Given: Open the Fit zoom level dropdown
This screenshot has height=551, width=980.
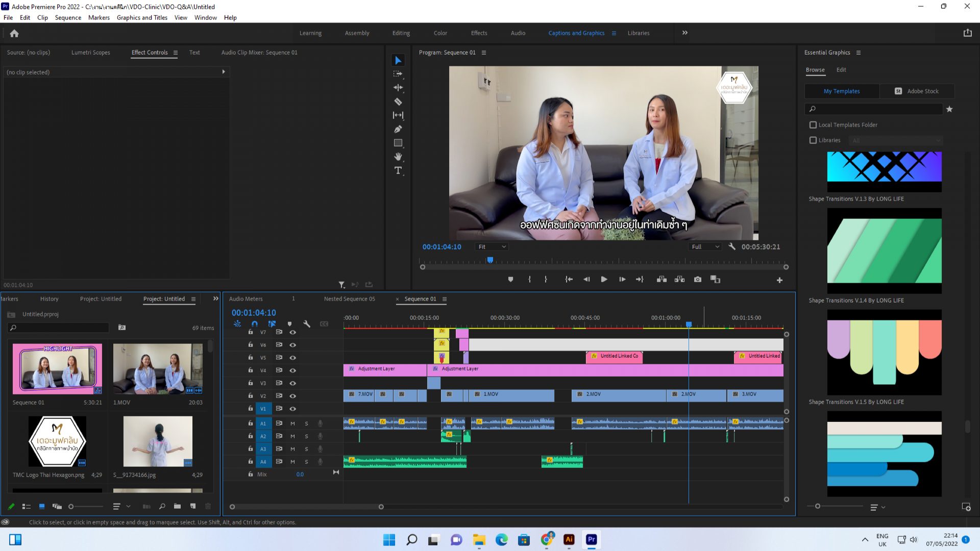Looking at the screenshot, I should (492, 247).
